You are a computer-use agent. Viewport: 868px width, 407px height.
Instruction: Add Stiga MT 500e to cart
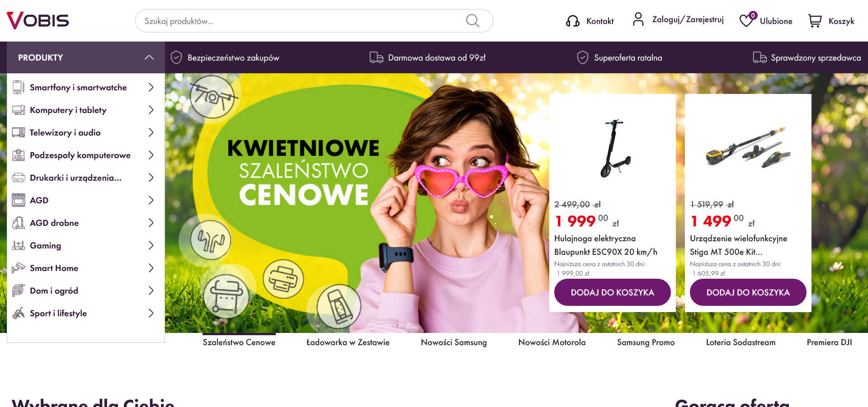click(x=748, y=292)
